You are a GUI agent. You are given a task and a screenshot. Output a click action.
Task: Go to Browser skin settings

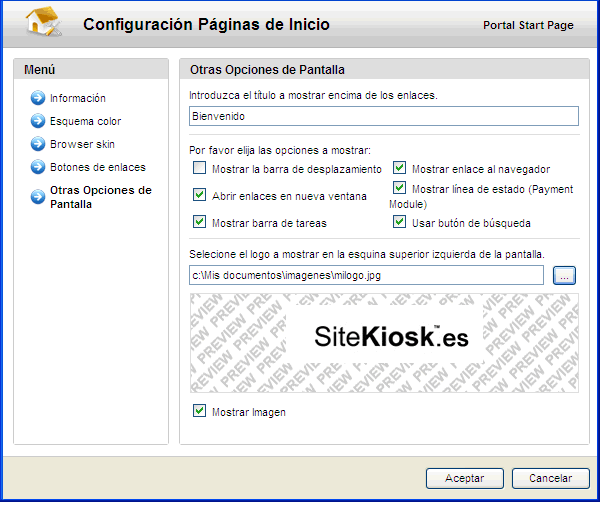[x=82, y=144]
